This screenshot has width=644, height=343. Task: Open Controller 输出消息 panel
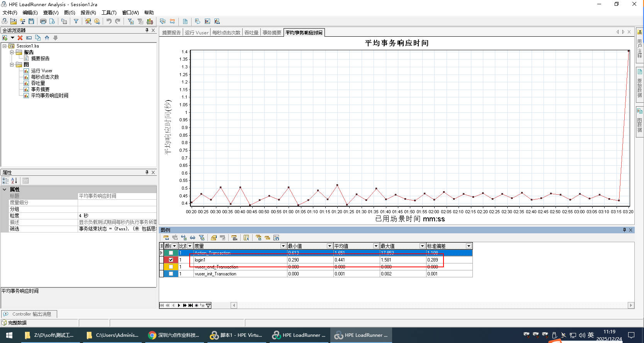pyautogui.click(x=29, y=314)
